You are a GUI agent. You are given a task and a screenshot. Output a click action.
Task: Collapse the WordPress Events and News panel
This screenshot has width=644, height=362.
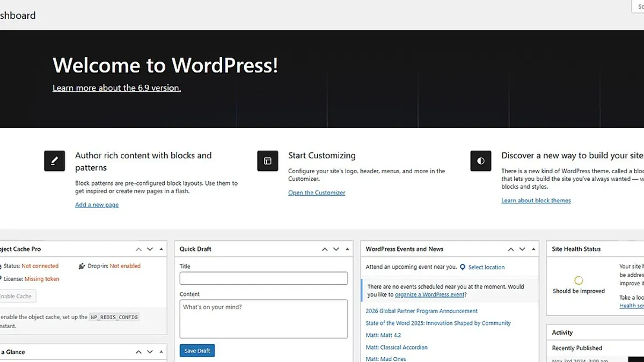coord(533,249)
